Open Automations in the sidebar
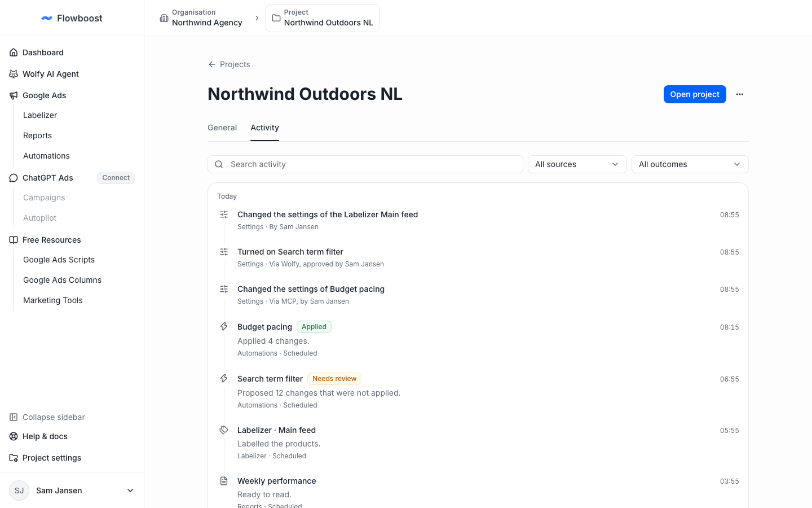The width and height of the screenshot is (812, 508). point(46,156)
